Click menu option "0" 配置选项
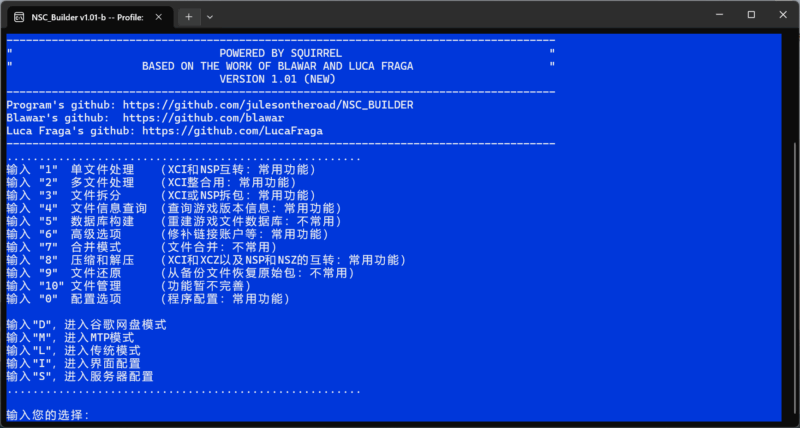The height and width of the screenshot is (428, 800). point(148,299)
